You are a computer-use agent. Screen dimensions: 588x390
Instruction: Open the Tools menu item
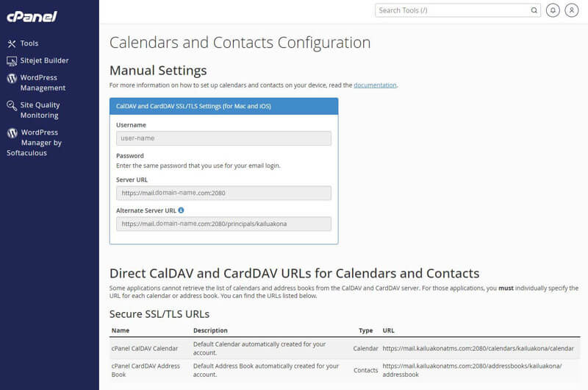coord(29,43)
